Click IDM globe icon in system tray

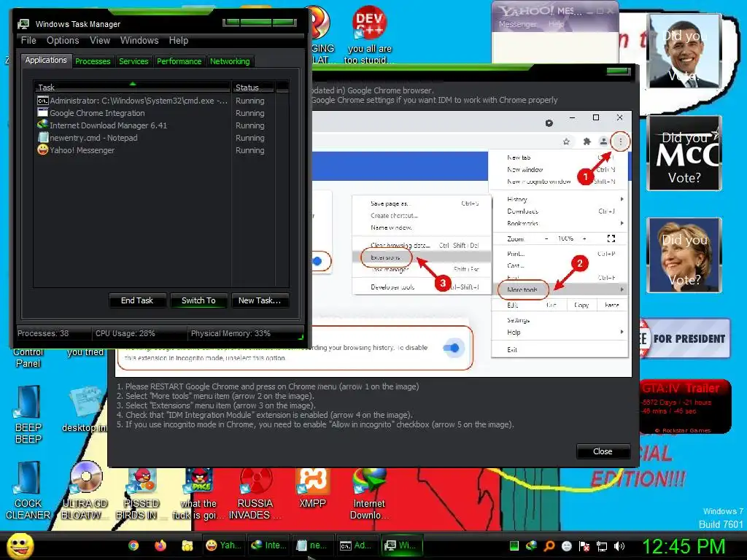pos(532,546)
